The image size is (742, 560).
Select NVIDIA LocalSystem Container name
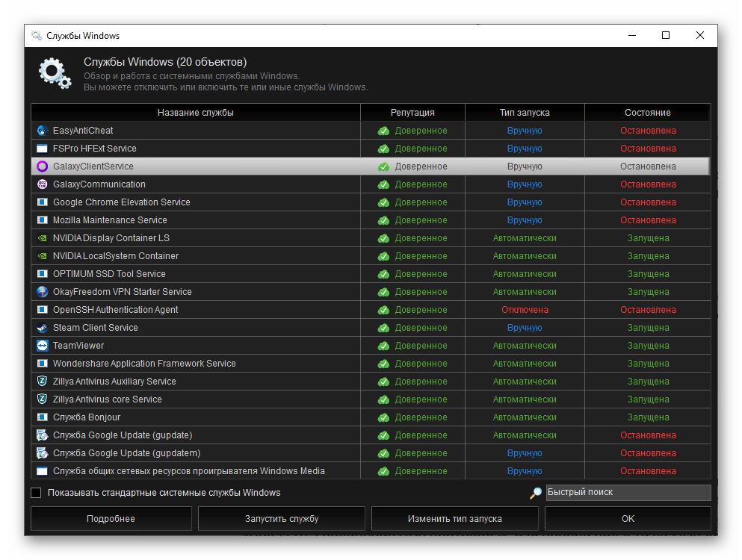tap(116, 256)
